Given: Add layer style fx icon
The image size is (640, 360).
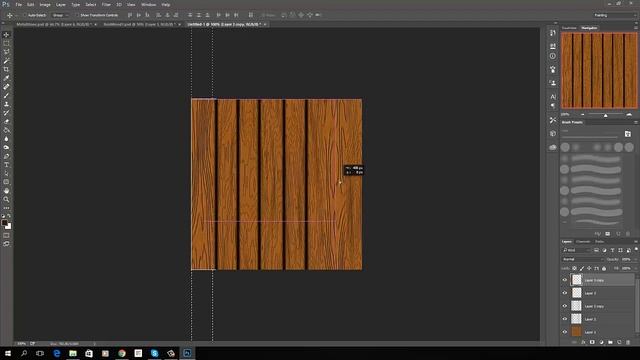Looking at the screenshot, I should 583,342.
